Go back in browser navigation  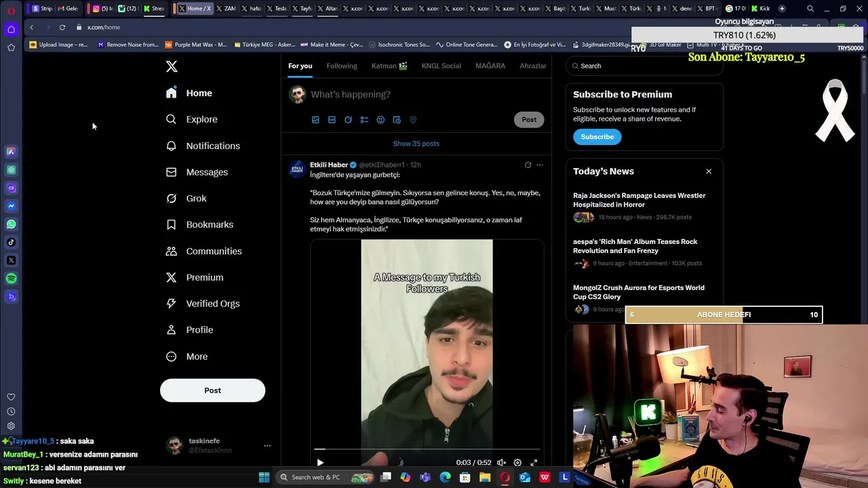pyautogui.click(x=31, y=27)
